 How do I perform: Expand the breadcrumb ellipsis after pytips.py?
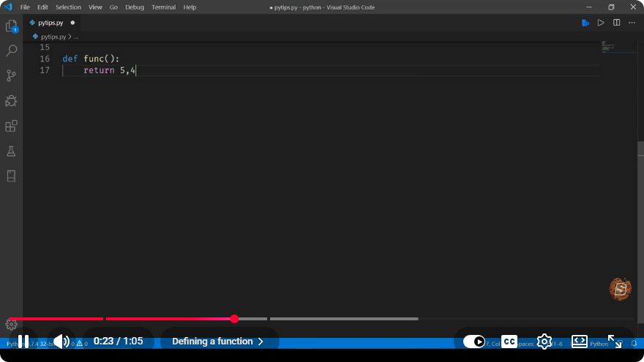coord(76,37)
